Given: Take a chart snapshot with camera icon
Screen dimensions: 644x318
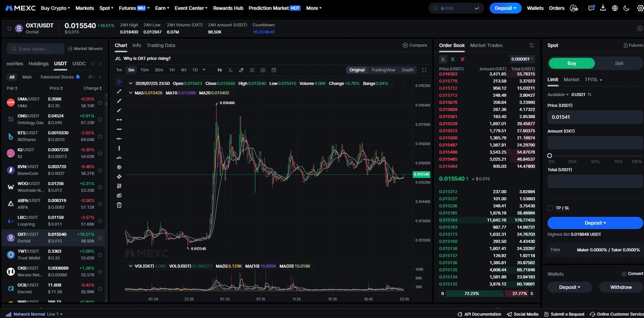Looking at the screenshot, I should coord(263,70).
